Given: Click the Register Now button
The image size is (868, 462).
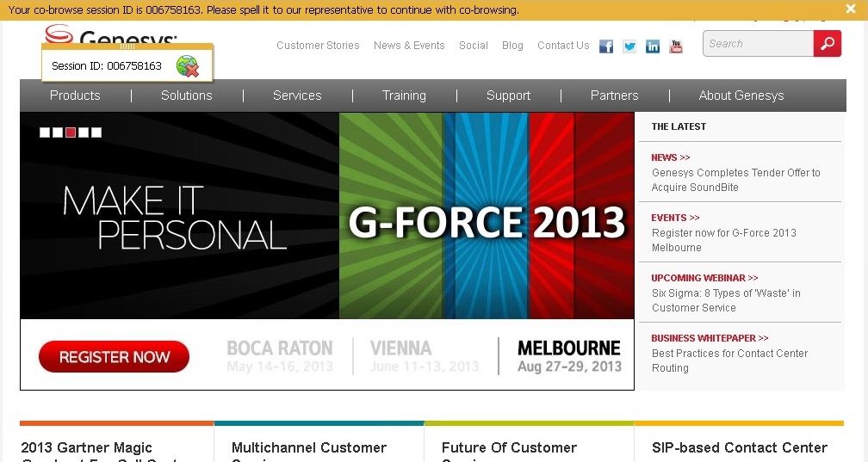Looking at the screenshot, I should tap(114, 357).
